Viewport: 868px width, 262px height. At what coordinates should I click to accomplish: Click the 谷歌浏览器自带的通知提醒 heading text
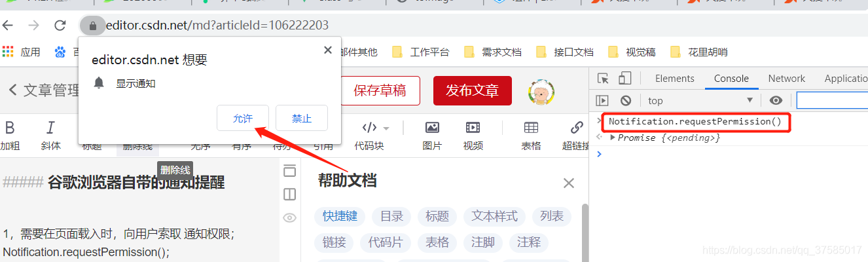(136, 183)
